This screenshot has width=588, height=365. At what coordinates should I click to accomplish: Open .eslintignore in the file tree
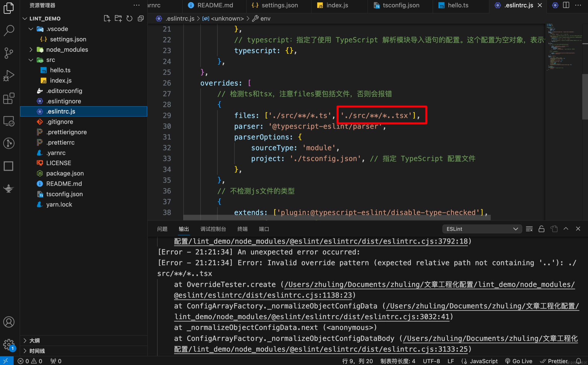click(x=83, y=101)
